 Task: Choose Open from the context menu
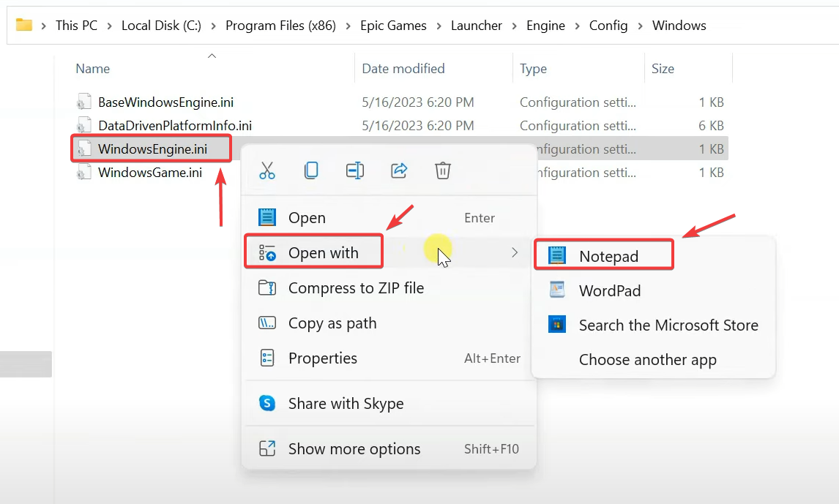[389, 217]
